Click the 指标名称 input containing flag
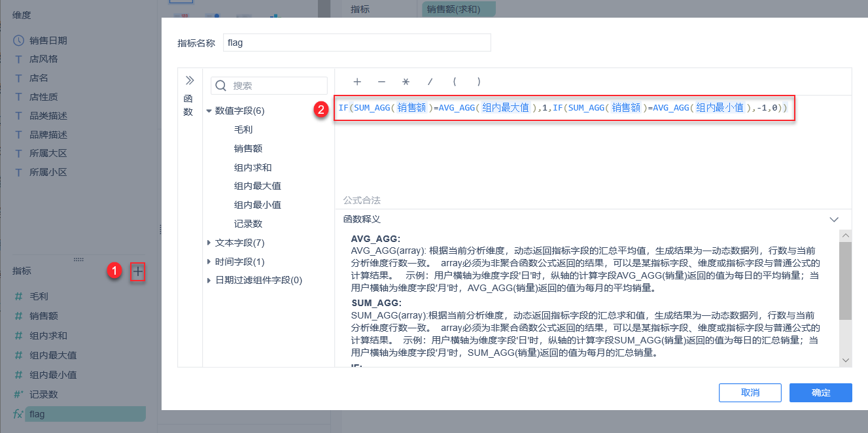The height and width of the screenshot is (433, 868). click(x=356, y=43)
